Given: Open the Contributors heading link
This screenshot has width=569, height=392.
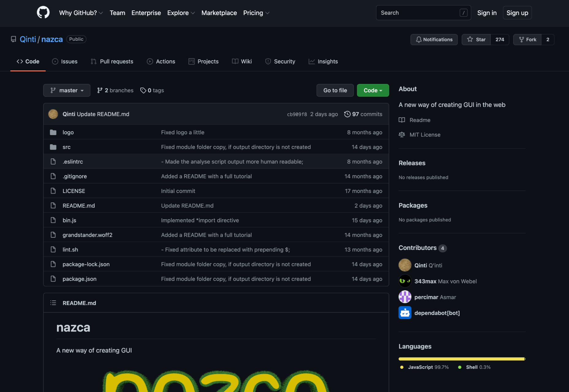Looking at the screenshot, I should pos(422,248).
